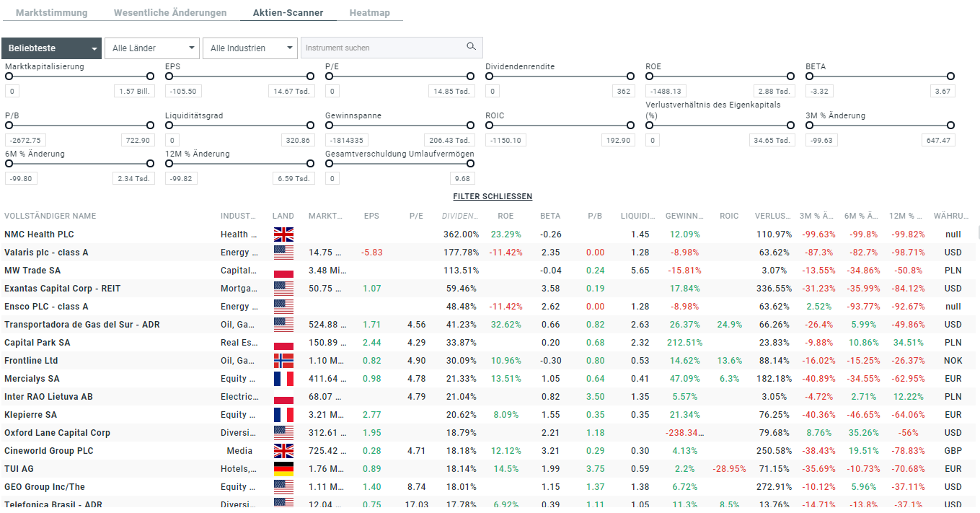Click the Oxford Lane Capital Corp name
This screenshot has width=980, height=513.
click(58, 433)
